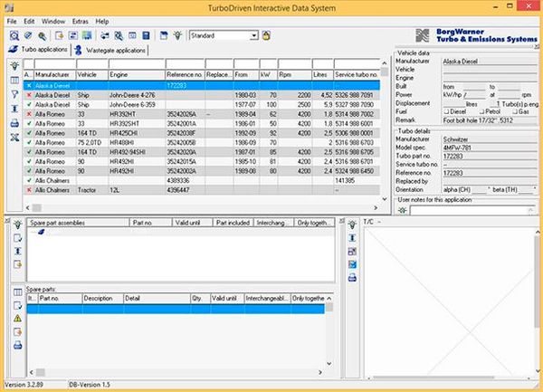Click the tag checkmark toolbar icon
543x392 pixels.
(x=28, y=35)
